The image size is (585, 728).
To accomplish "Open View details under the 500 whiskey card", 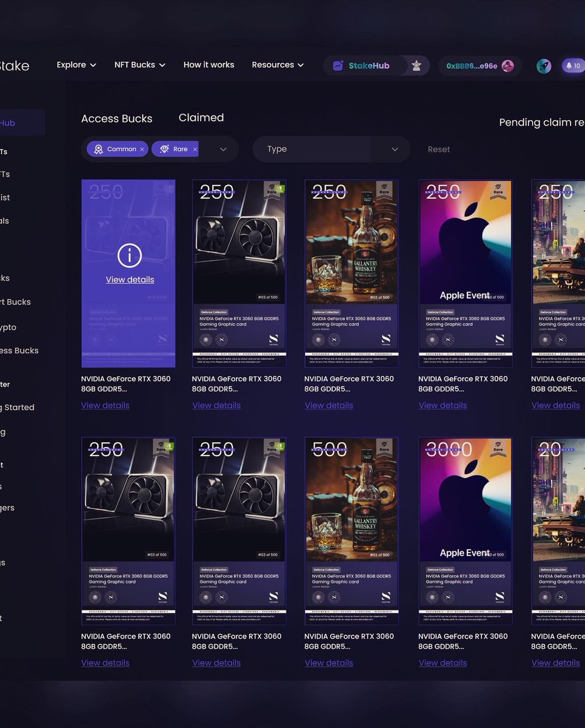I will coord(329,663).
